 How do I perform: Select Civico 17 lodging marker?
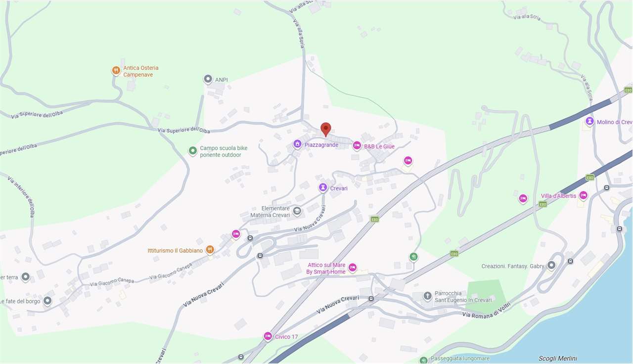tap(268, 336)
